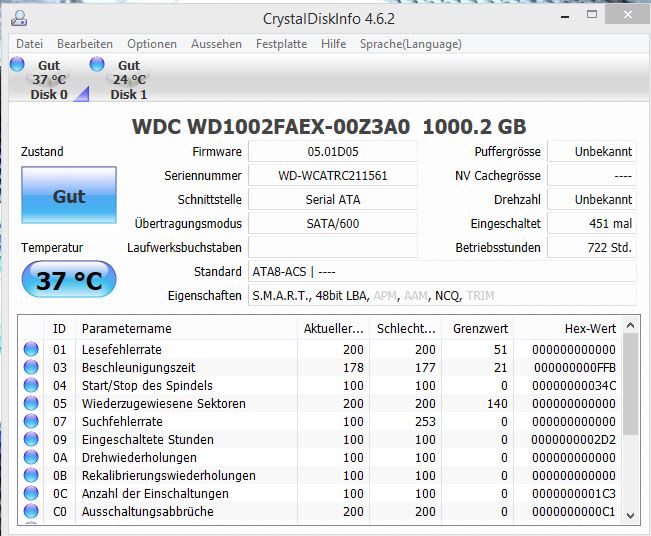This screenshot has width=651, height=536.
Task: Switch to Disk 1 tab label
Action: coord(129,95)
